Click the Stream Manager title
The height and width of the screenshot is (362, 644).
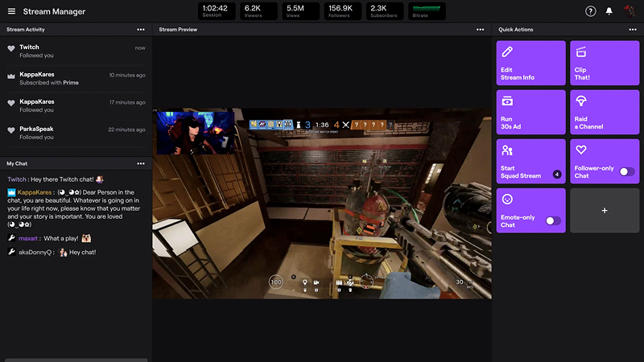(54, 11)
